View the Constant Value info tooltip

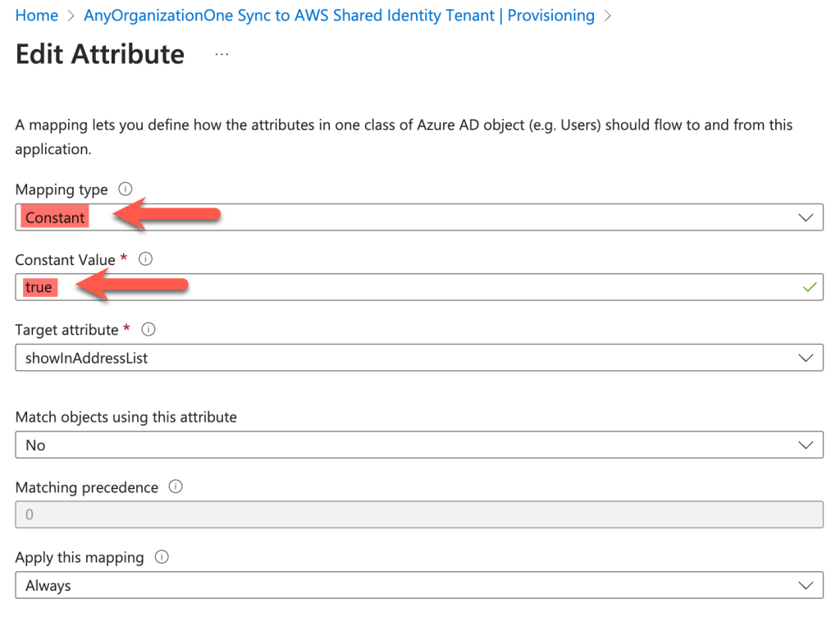point(146,259)
